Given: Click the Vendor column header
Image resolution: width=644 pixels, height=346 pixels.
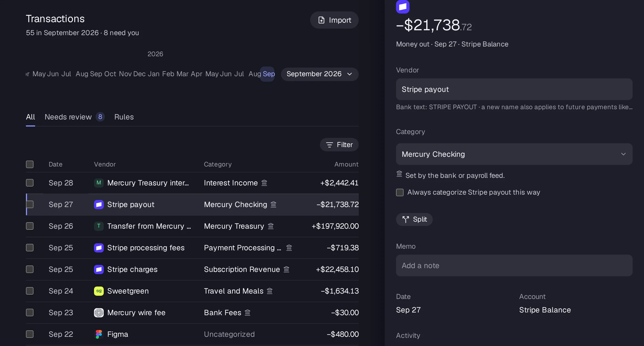Looking at the screenshot, I should [105, 164].
